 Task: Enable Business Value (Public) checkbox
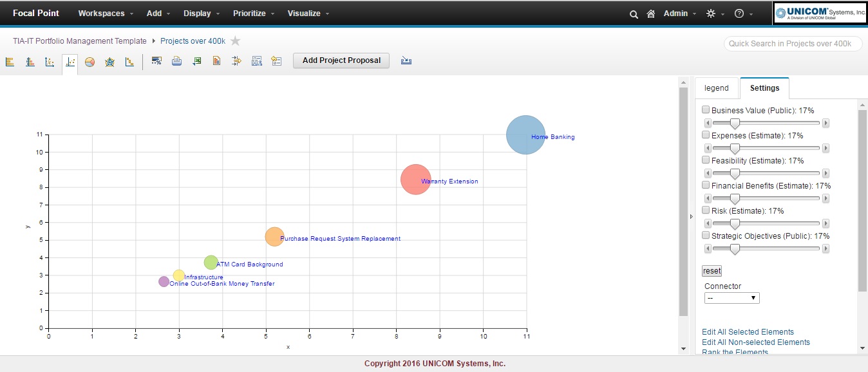(706, 110)
